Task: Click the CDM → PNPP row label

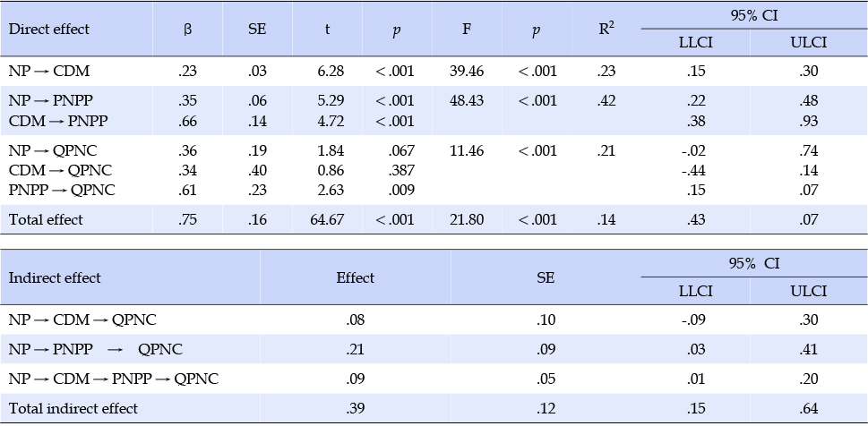Action: [x=58, y=121]
